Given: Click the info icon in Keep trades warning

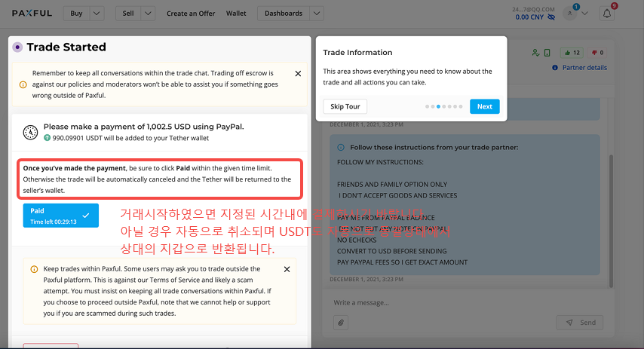Looking at the screenshot, I should coord(35,269).
